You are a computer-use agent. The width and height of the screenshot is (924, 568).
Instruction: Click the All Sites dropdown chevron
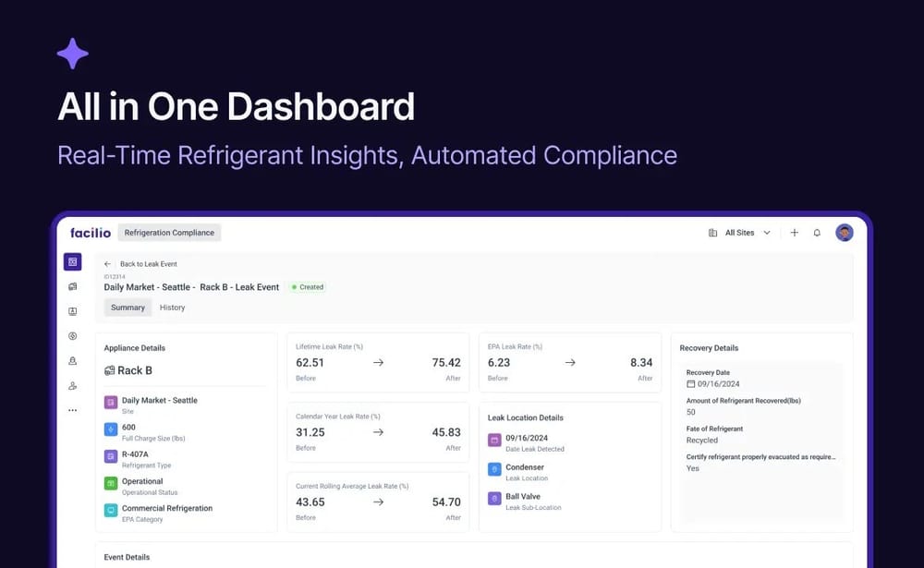point(767,233)
